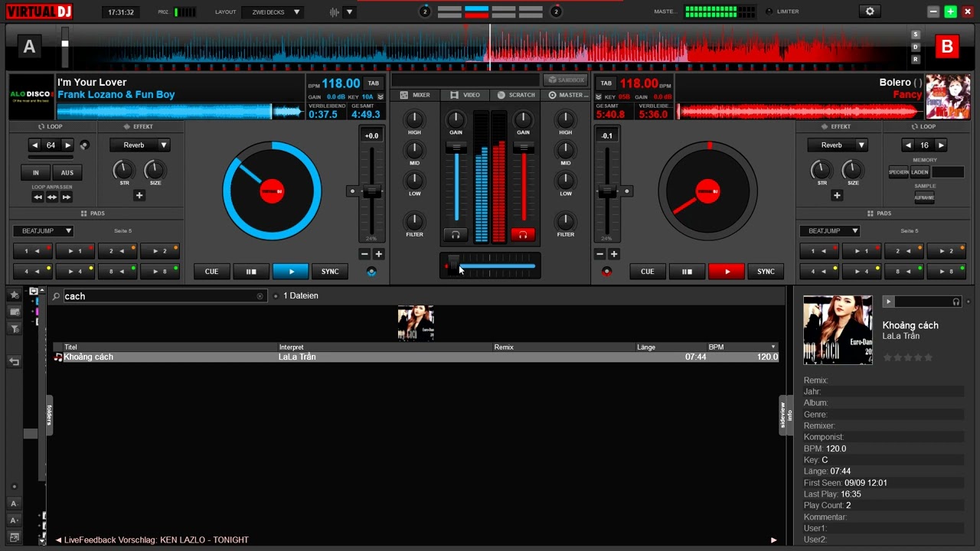Toggle the Sandbox button
980x551 pixels.
(565, 80)
